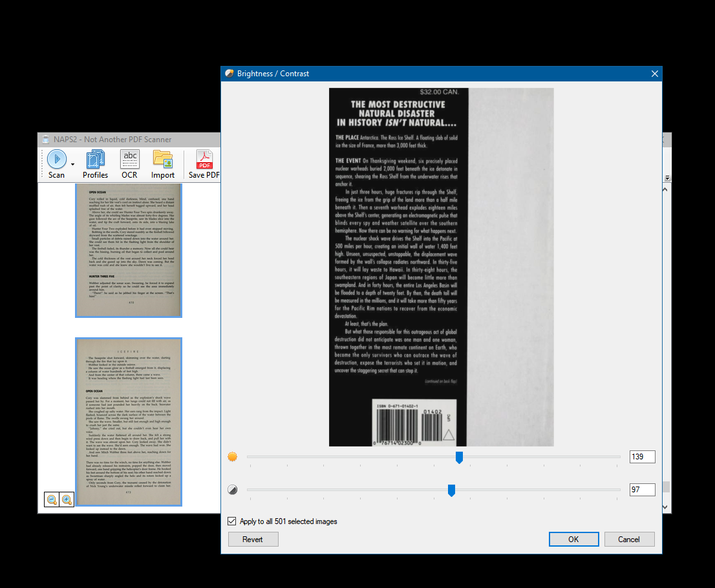Screen dimensions: 715x588
Task: Zoom out thumbnails with minus magnifier
Action: [52, 499]
